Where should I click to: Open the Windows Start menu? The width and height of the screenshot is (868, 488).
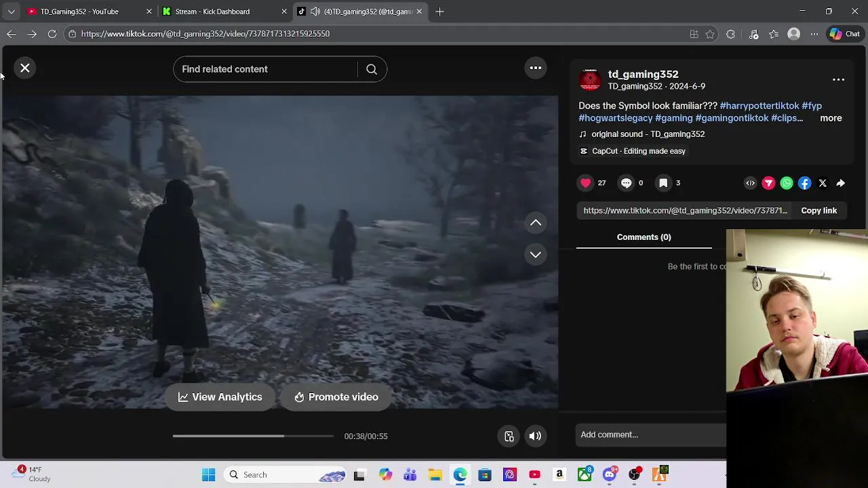pos(208,475)
